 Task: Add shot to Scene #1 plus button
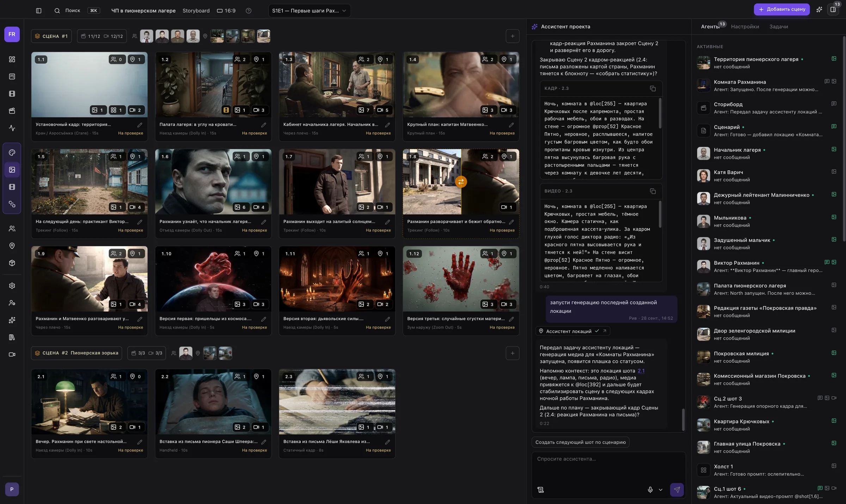(513, 36)
